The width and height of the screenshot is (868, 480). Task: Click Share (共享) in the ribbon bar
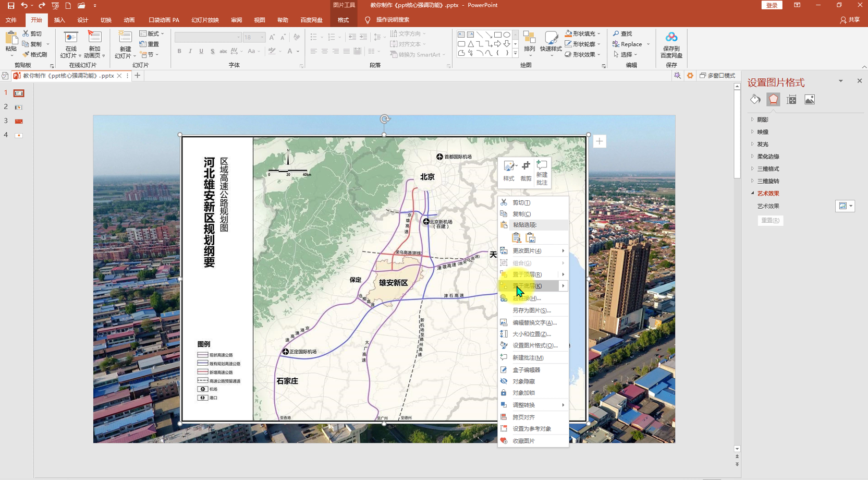(x=850, y=20)
